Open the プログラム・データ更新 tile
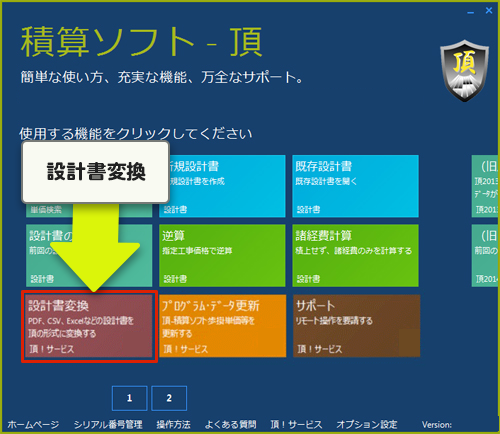This screenshot has width=500, height=434. coord(223,326)
